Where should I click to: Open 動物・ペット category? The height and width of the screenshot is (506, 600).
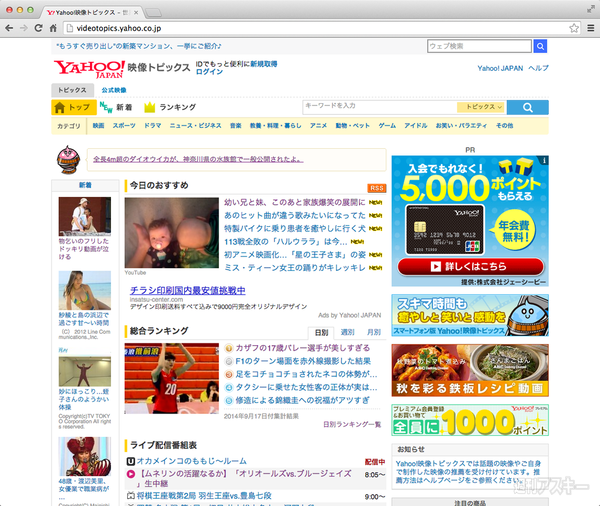[x=352, y=126]
